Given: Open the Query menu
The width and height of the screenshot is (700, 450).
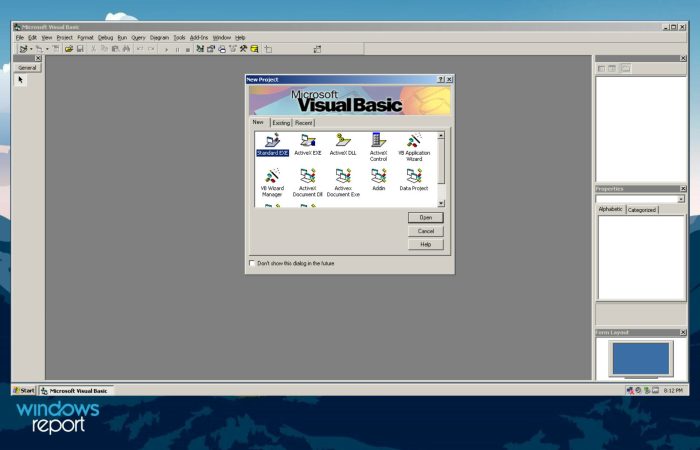Looking at the screenshot, I should 138,38.
